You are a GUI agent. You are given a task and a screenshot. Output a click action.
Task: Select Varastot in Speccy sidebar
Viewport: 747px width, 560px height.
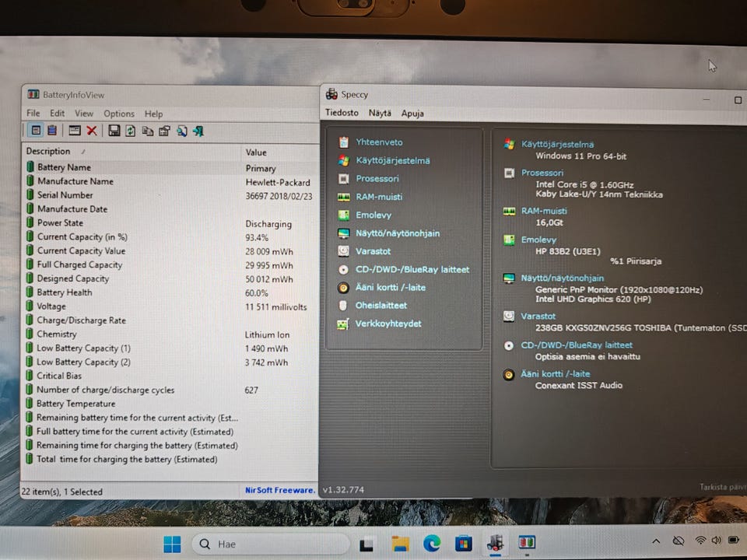[373, 251]
